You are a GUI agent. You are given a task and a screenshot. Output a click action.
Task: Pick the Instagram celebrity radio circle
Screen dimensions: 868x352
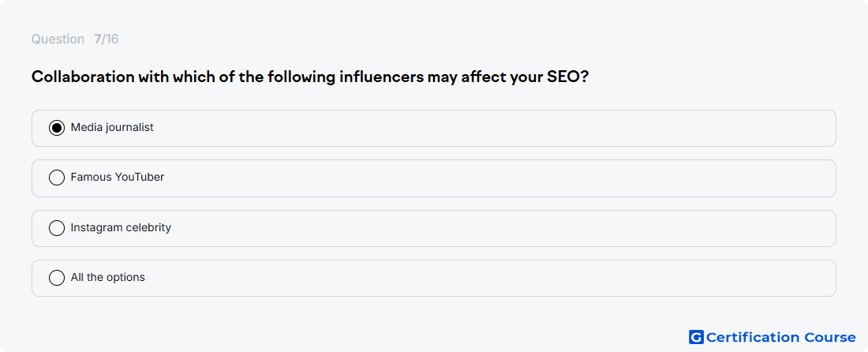click(x=57, y=228)
